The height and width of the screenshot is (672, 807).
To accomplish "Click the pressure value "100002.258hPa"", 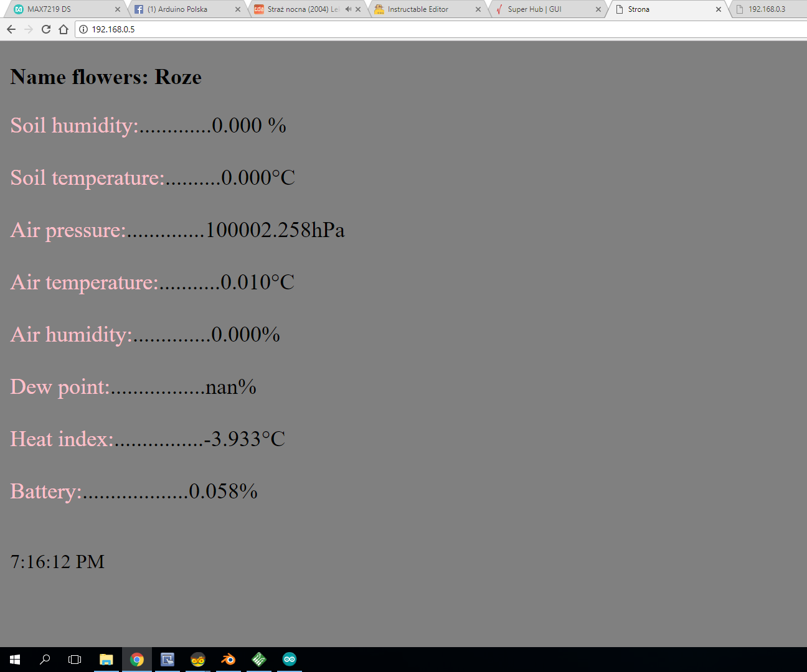I will click(x=275, y=230).
